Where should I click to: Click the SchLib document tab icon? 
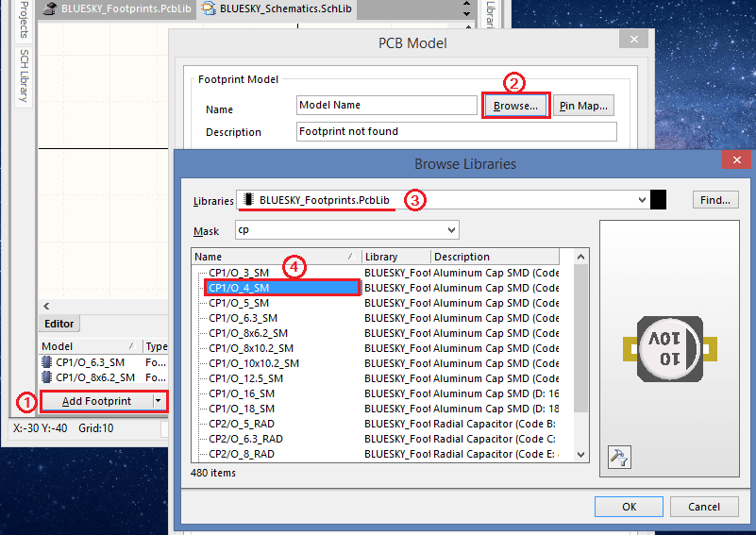point(209,8)
